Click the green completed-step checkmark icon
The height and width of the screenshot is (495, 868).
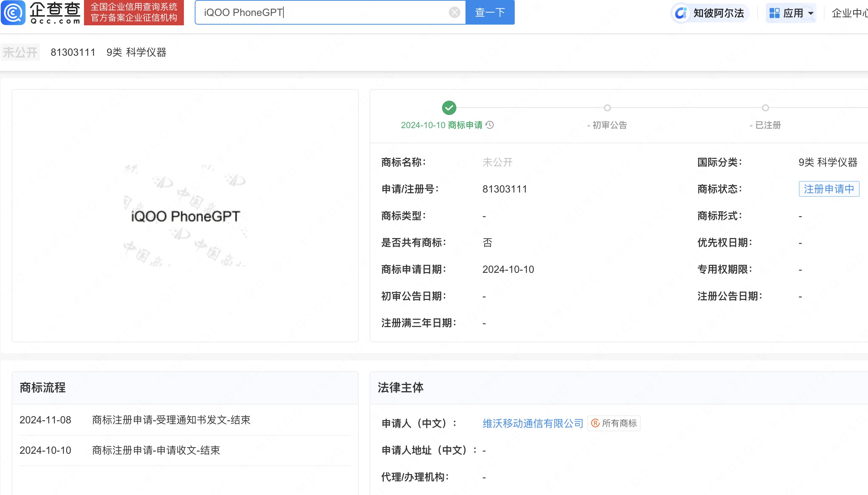[x=449, y=108]
